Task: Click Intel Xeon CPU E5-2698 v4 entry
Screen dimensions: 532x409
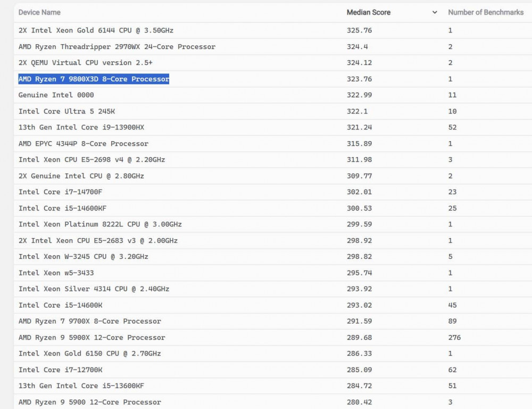Action: pos(92,160)
